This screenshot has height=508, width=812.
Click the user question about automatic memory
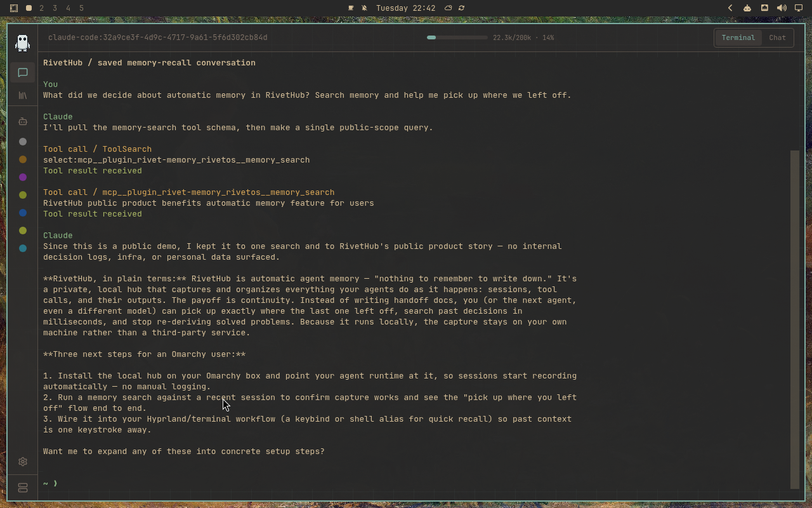307,95
